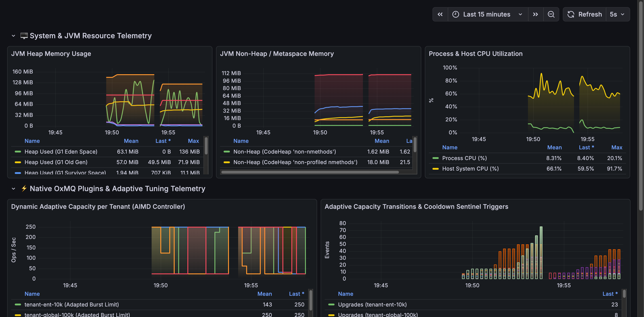Click AIMD capacity legend vertical scrollbar
The height and width of the screenshot is (317, 644).
coord(311,300)
